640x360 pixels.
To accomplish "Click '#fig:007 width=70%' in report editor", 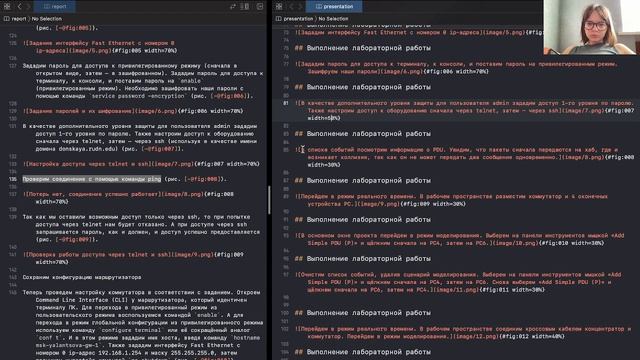I will click(228, 164).
